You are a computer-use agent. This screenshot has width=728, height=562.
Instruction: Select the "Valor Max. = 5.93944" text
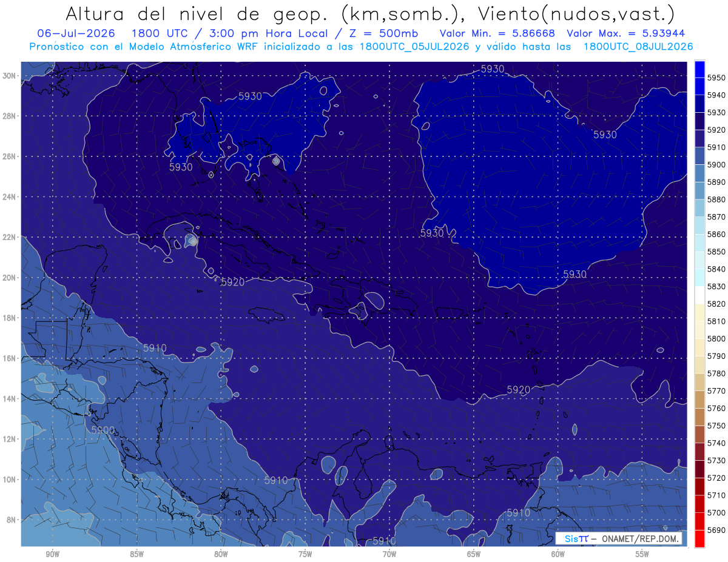(x=626, y=33)
